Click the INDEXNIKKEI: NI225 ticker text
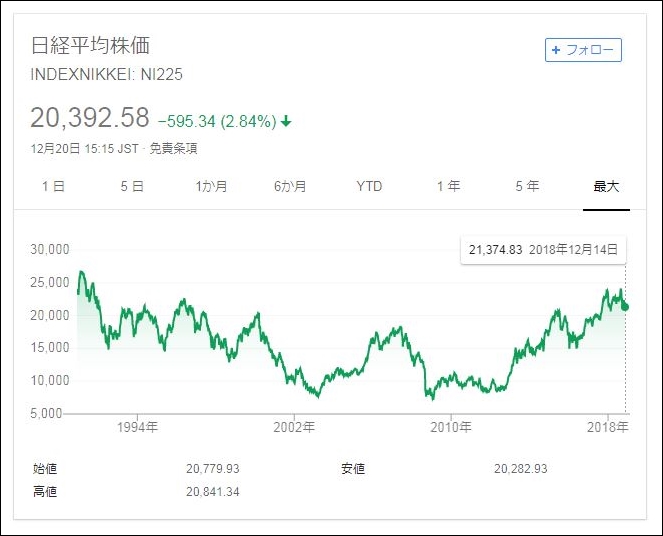663x536 pixels. tap(107, 74)
